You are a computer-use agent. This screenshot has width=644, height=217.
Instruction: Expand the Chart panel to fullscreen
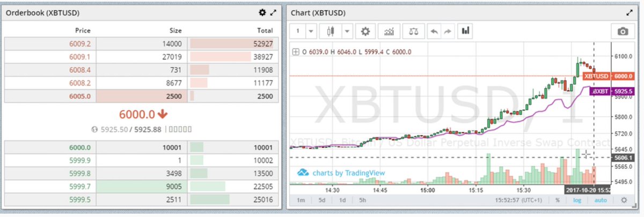(x=630, y=12)
